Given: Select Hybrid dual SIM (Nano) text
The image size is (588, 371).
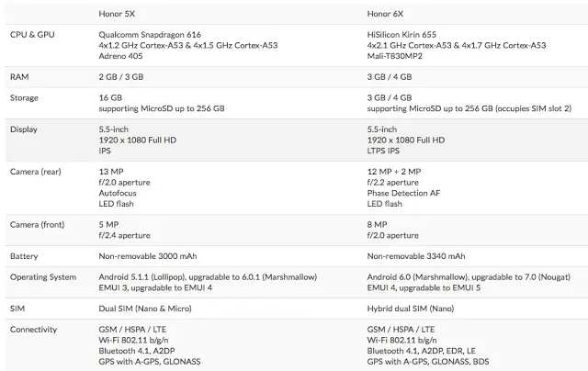Looking at the screenshot, I should [x=411, y=309].
